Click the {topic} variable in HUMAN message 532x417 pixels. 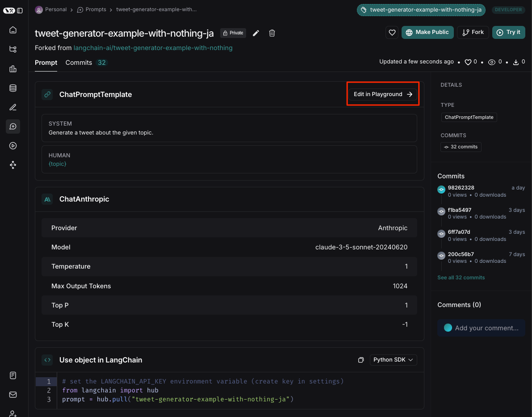pyautogui.click(x=57, y=164)
